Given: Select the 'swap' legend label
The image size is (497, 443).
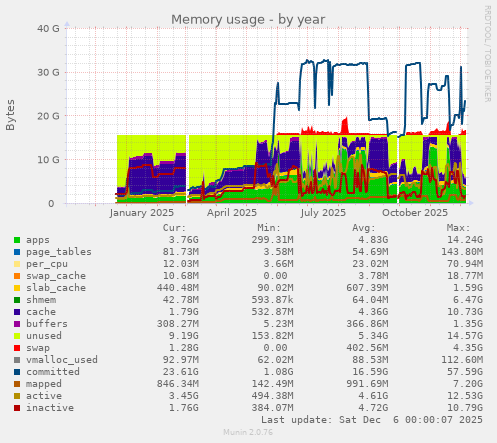Looking at the screenshot, I should [38, 348].
